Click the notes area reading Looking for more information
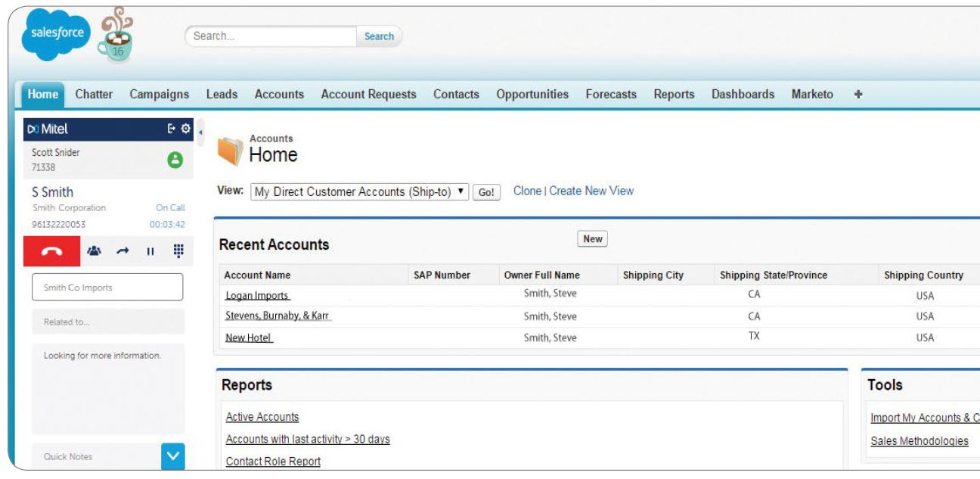 click(108, 388)
